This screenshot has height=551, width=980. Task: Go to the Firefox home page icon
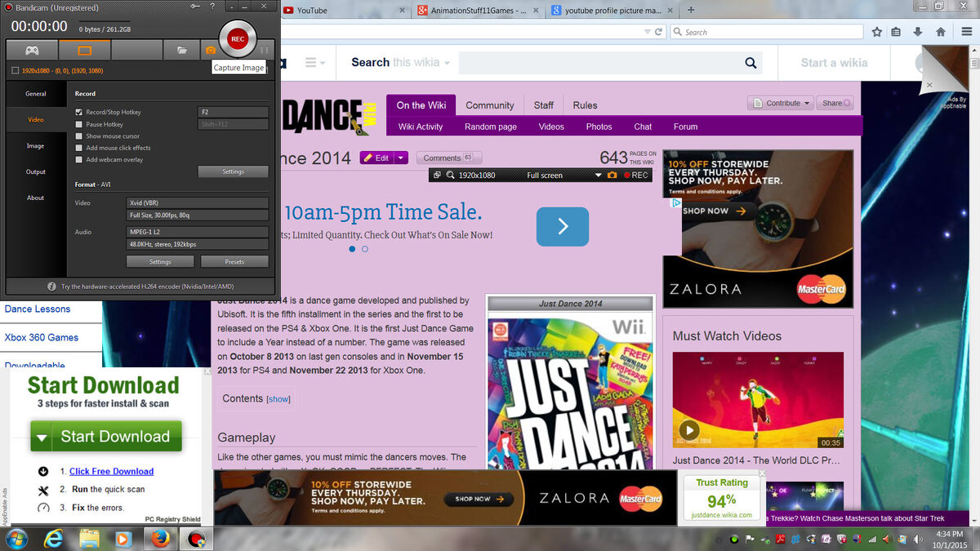[x=941, y=33]
